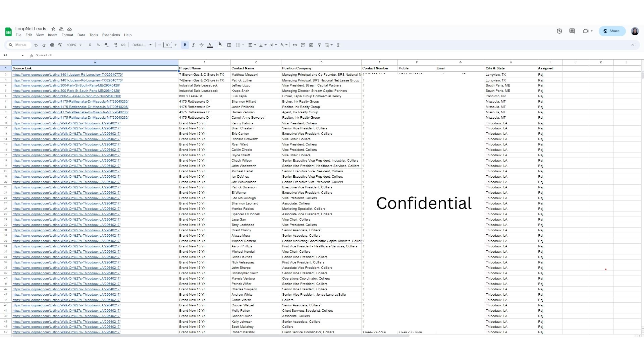Toggle italic formatting
Screen dimensions: 644x362
pos(193,45)
